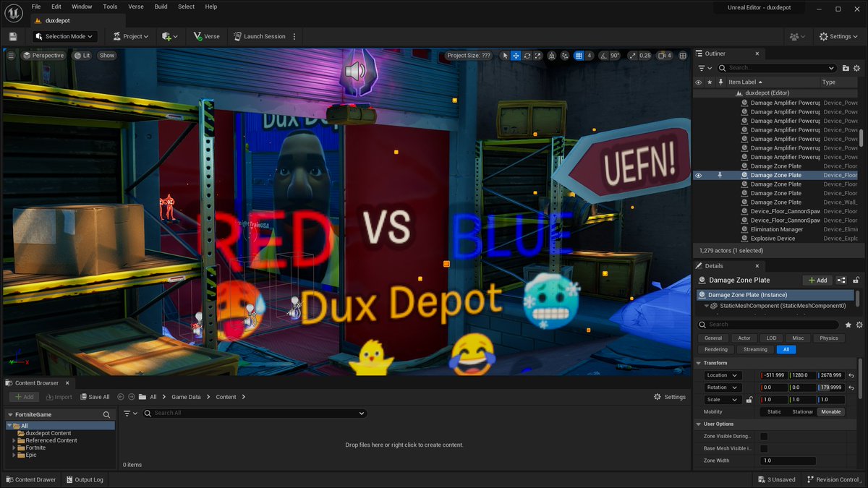Toggle rotation snapping angle icon
The height and width of the screenshot is (488, 868).
coord(603,56)
